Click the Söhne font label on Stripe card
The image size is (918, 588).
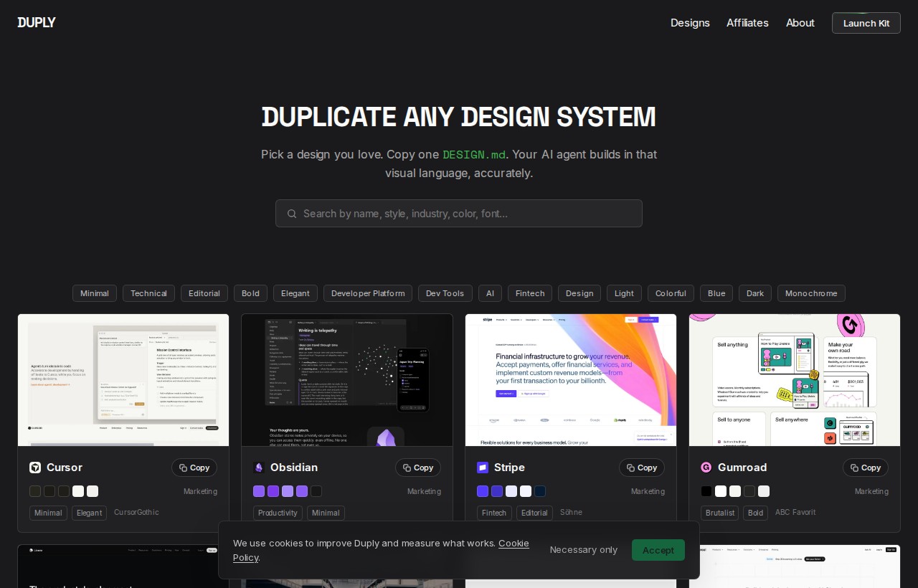[571, 512]
